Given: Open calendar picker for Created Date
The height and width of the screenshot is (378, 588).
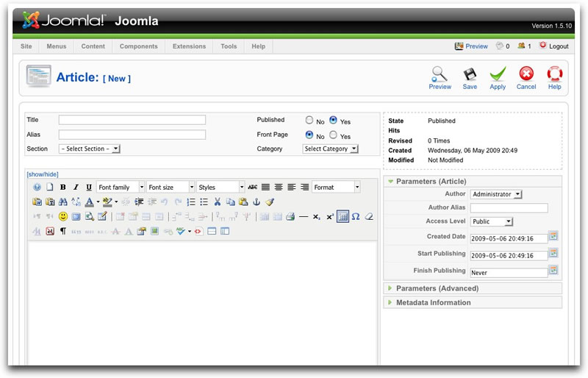Looking at the screenshot, I should [x=553, y=236].
